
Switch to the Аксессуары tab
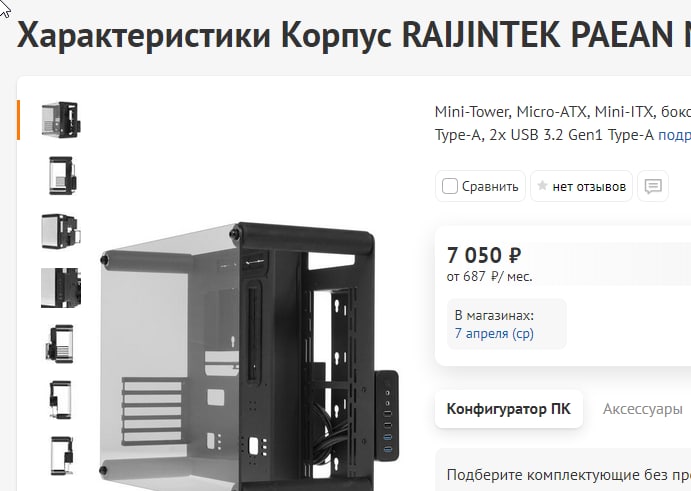[x=642, y=409]
